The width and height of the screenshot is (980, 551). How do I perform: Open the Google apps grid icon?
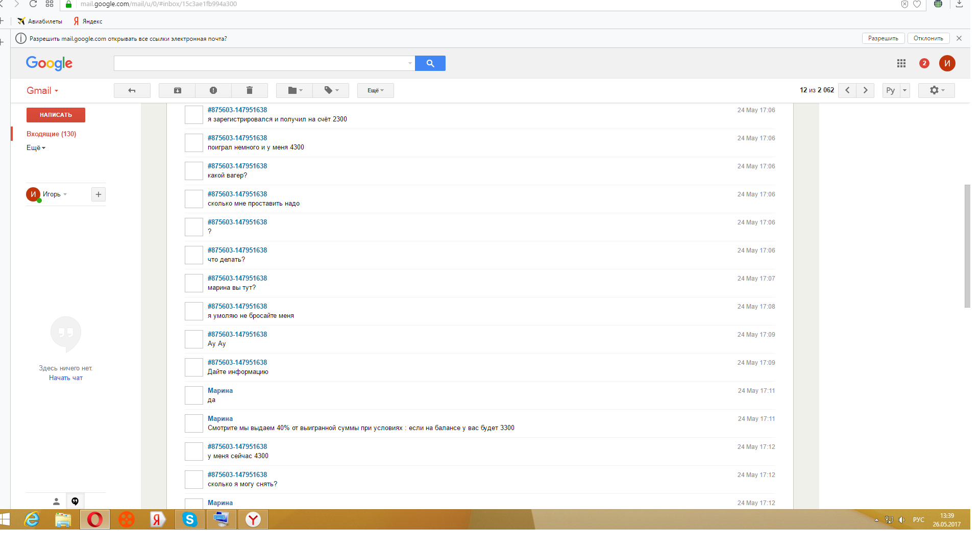pyautogui.click(x=901, y=63)
